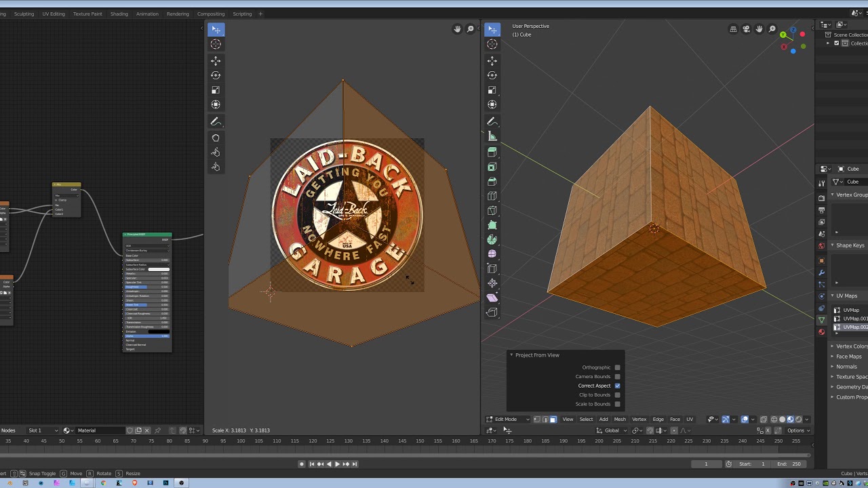Open Modifier properties tab
Viewport: 868px width, 488px height.
pos(822,272)
